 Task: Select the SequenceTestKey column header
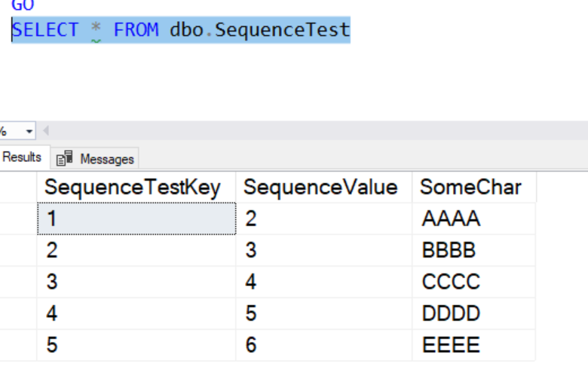point(133,188)
